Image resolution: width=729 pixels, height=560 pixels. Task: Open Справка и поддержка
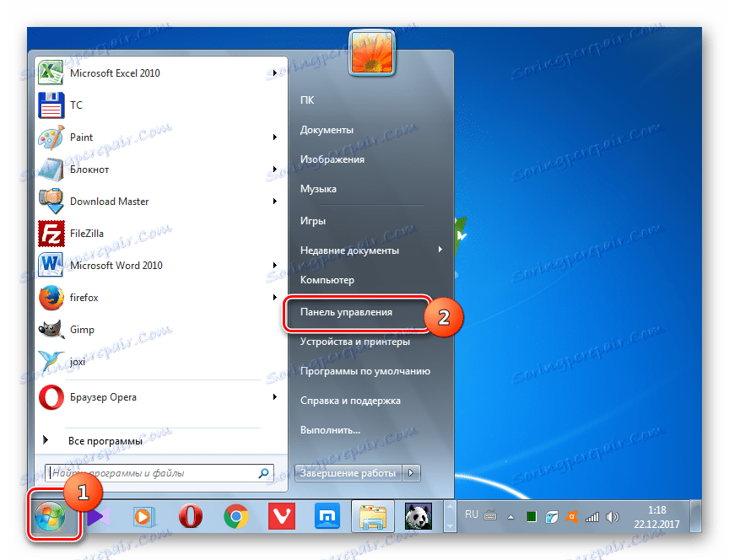(x=350, y=401)
